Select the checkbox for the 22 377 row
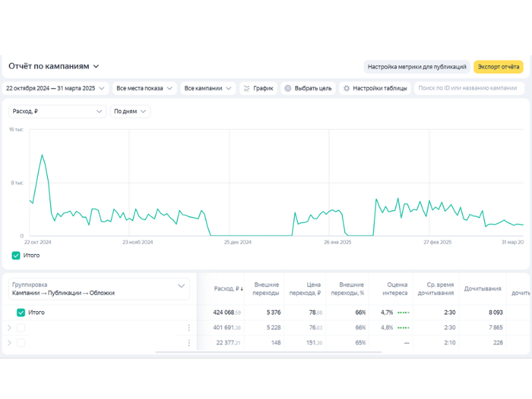 [x=21, y=343]
